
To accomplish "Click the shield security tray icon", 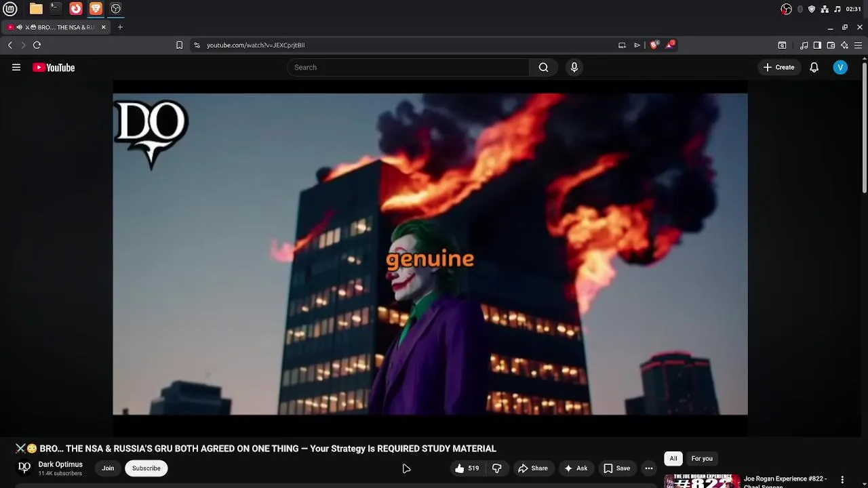I will 812,9.
